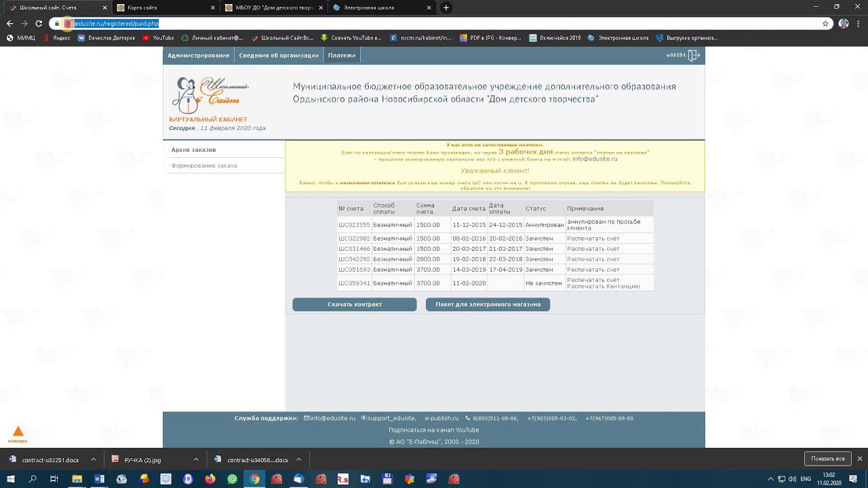This screenshot has height=488, width=868.
Task: Click the volume speaker tray icon
Action: point(793,479)
